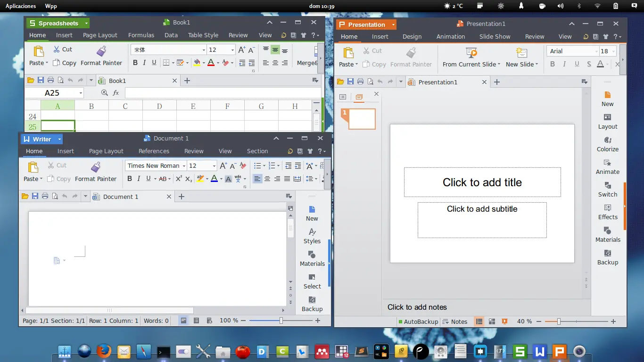Screen dimensions: 644x362
Task: Open Animate in Presentation side panel
Action: pos(608,166)
